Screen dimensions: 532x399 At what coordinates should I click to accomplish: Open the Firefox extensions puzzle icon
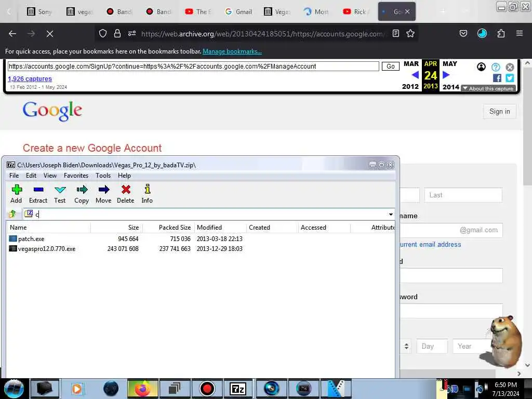tap(501, 33)
